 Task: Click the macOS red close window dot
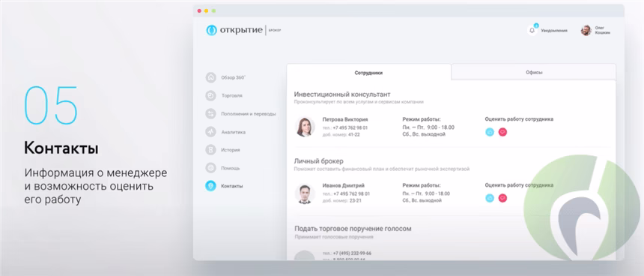[199, 10]
